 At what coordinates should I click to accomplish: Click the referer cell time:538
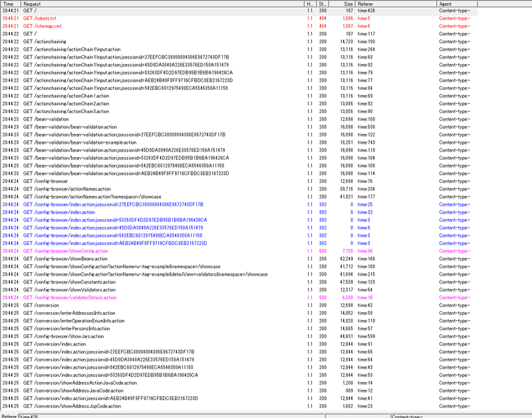coord(366,127)
